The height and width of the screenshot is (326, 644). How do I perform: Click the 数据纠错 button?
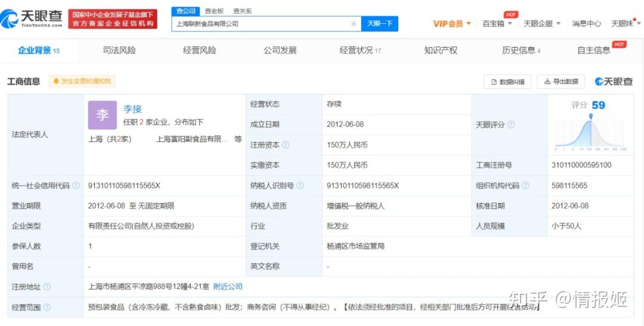click(507, 82)
